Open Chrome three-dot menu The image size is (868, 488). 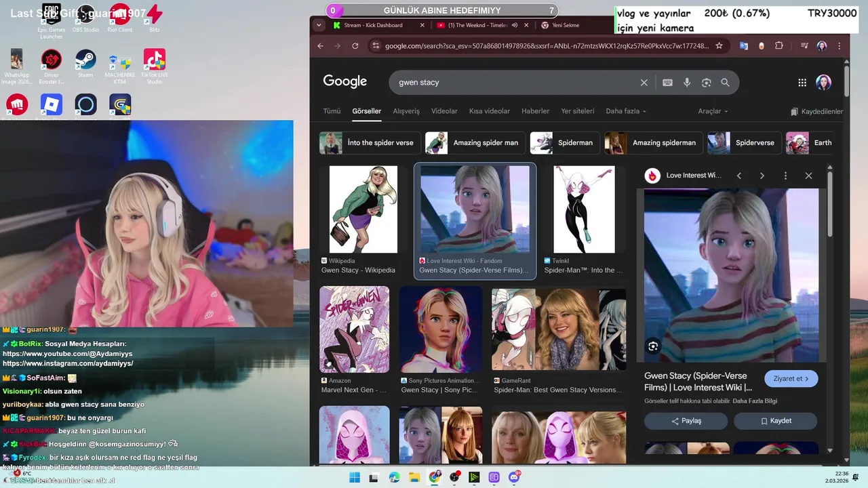(x=839, y=45)
